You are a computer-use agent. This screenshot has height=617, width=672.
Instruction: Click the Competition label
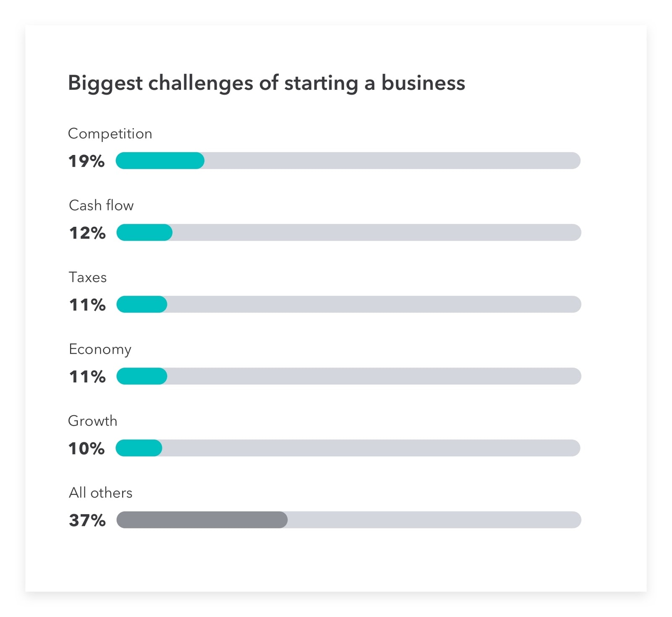pyautogui.click(x=110, y=134)
